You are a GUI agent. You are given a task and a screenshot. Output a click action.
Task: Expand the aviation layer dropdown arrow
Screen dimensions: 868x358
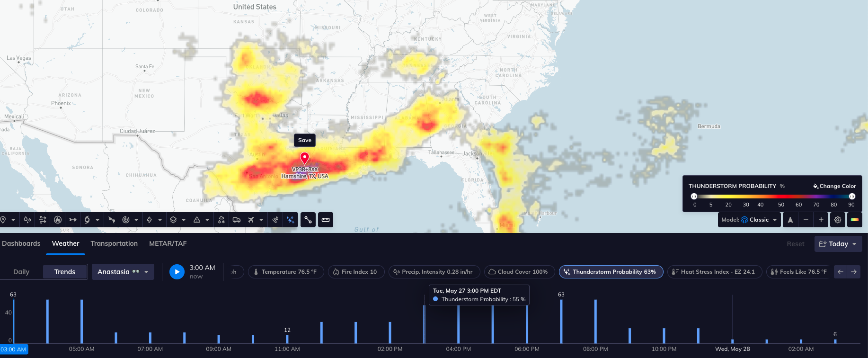coord(261,220)
